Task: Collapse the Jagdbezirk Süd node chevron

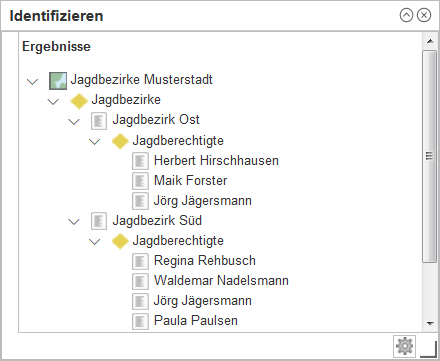Action: (x=74, y=222)
